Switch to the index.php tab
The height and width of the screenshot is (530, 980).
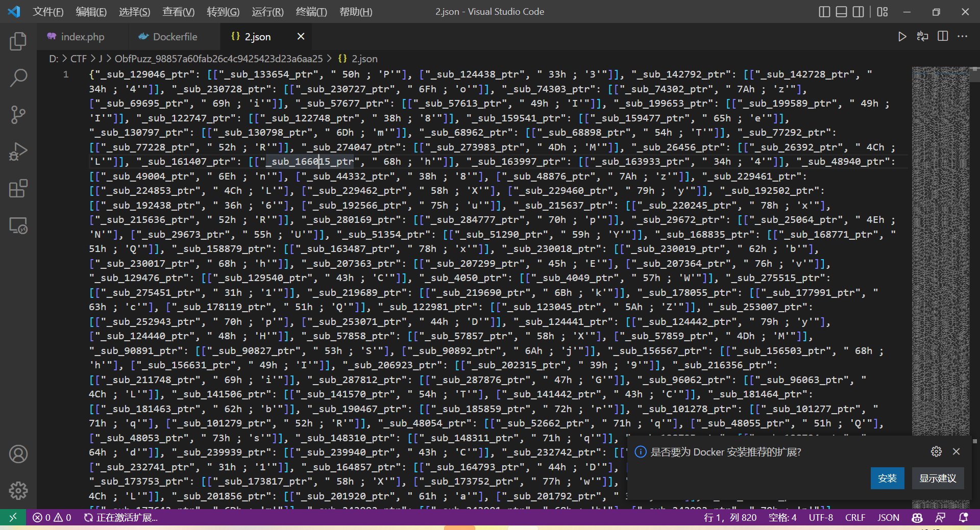(x=82, y=36)
